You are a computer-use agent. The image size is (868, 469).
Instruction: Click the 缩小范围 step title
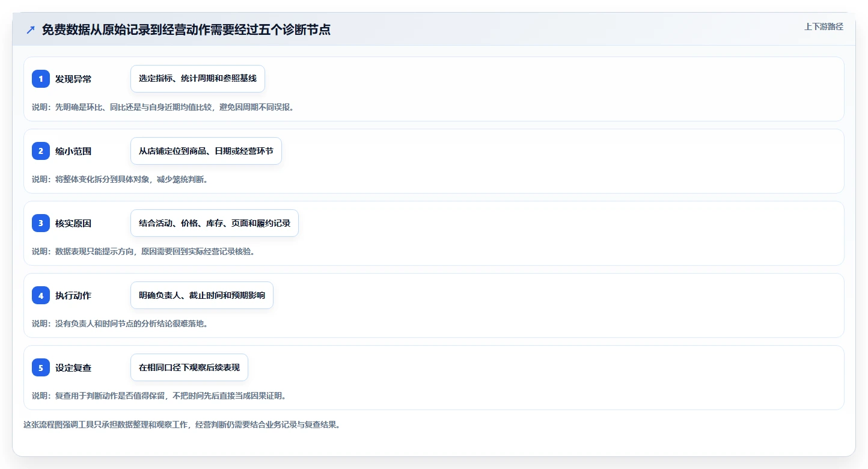(x=73, y=151)
